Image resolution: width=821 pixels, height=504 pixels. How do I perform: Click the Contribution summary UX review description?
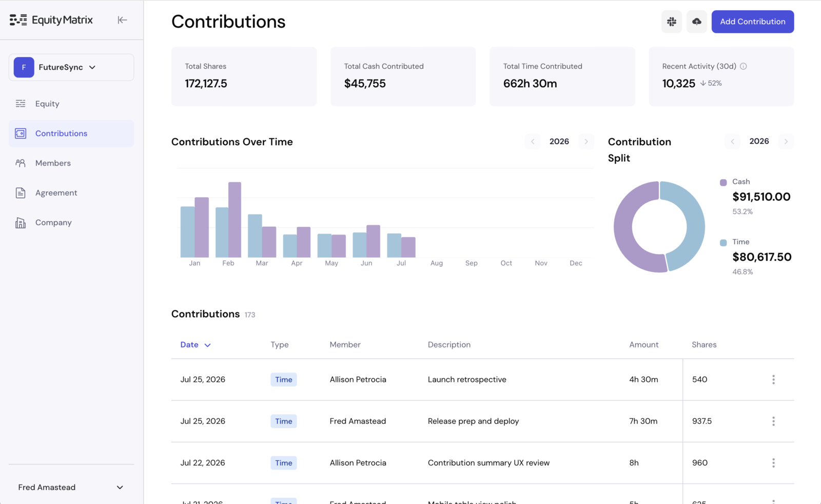(489, 463)
